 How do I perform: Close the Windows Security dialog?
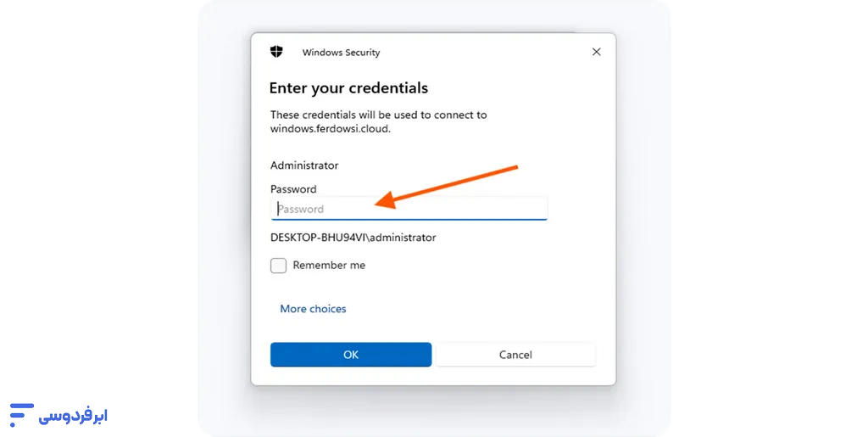tap(596, 52)
